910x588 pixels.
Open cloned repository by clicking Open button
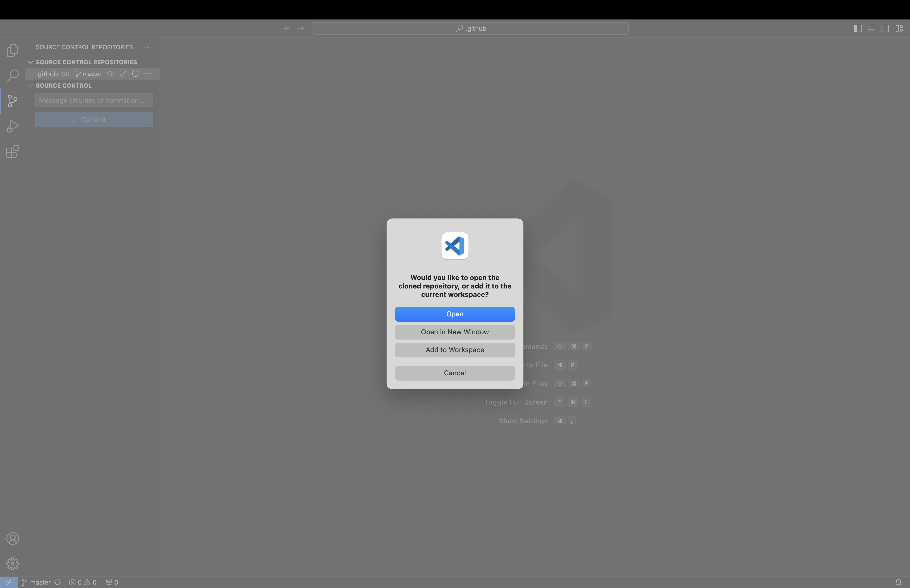(x=455, y=313)
